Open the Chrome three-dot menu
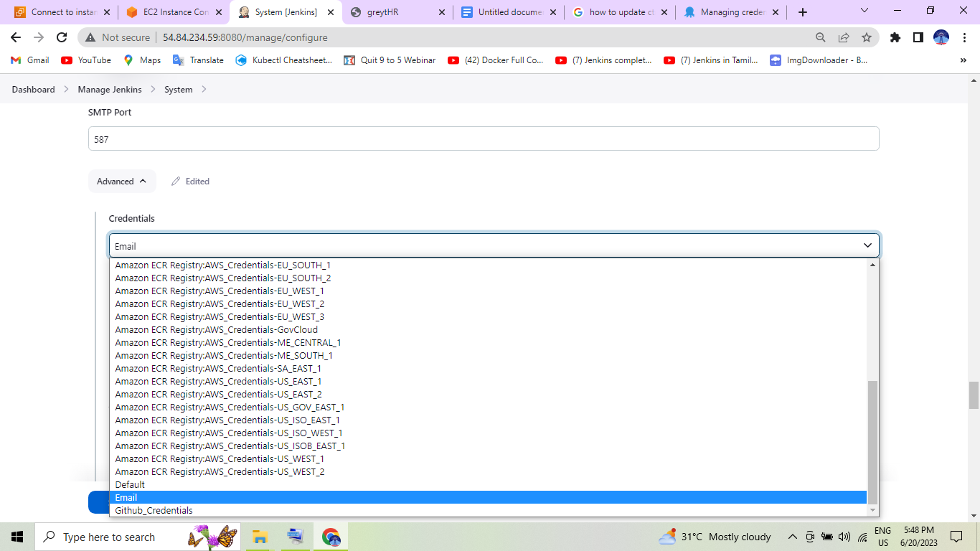Viewport: 980px width, 551px height. [964, 37]
